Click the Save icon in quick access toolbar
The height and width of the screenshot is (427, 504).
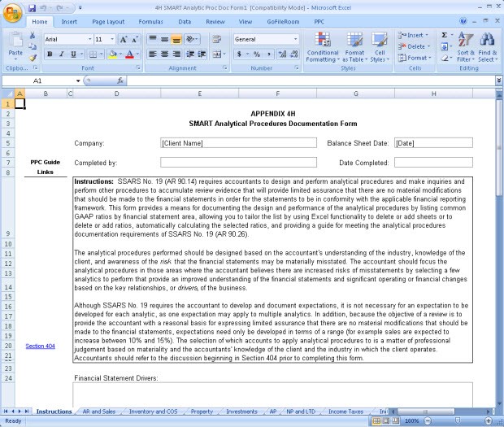(x=32, y=7)
